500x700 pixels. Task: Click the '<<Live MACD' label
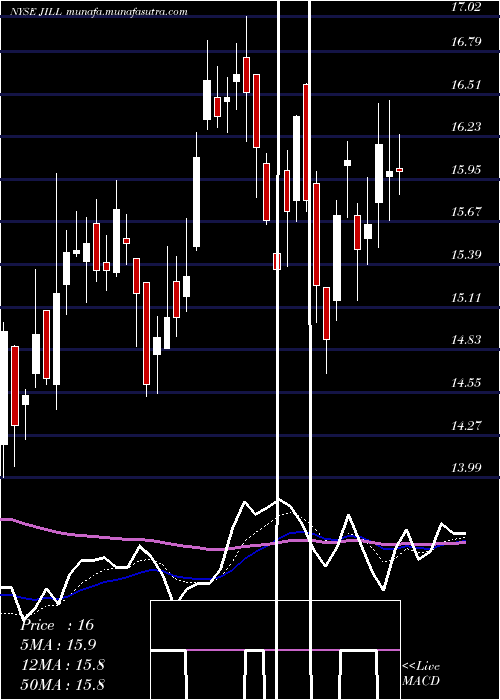coord(421,674)
